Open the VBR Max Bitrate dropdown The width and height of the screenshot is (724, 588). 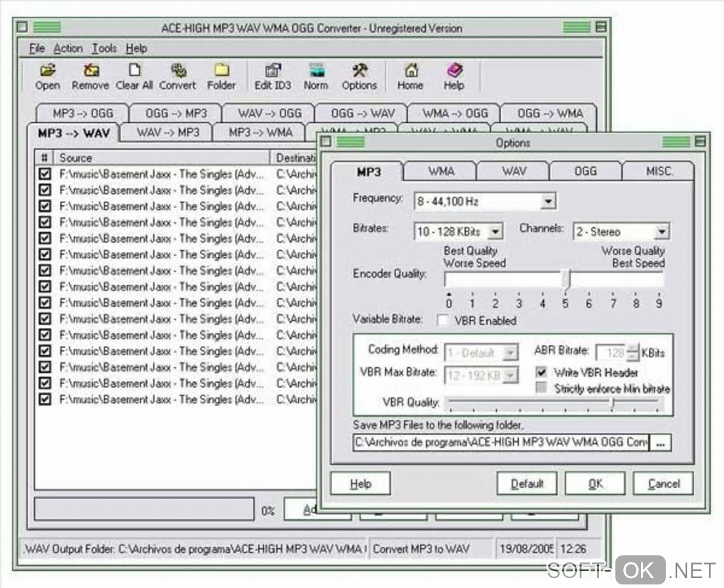click(510, 376)
